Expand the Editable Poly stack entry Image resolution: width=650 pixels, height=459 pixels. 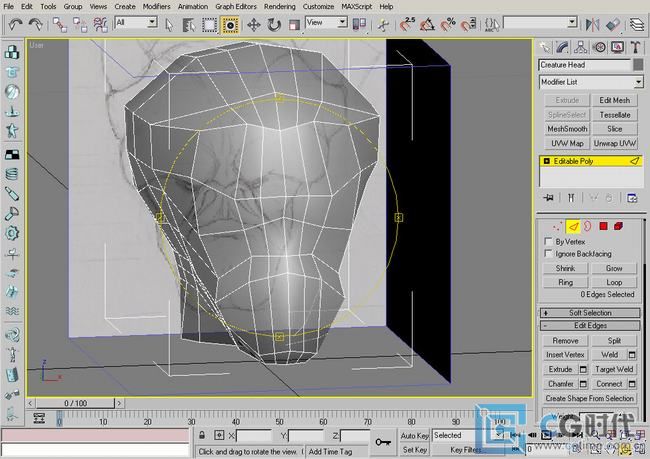click(x=546, y=161)
